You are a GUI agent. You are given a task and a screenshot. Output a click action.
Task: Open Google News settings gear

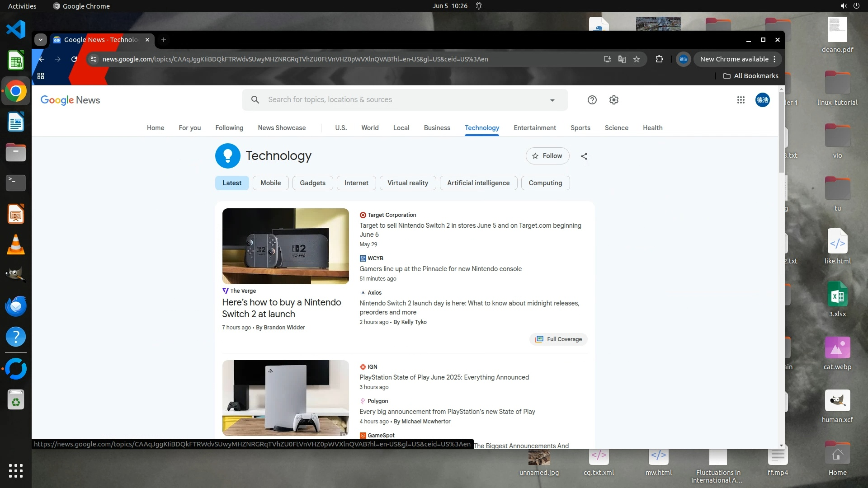click(x=613, y=100)
